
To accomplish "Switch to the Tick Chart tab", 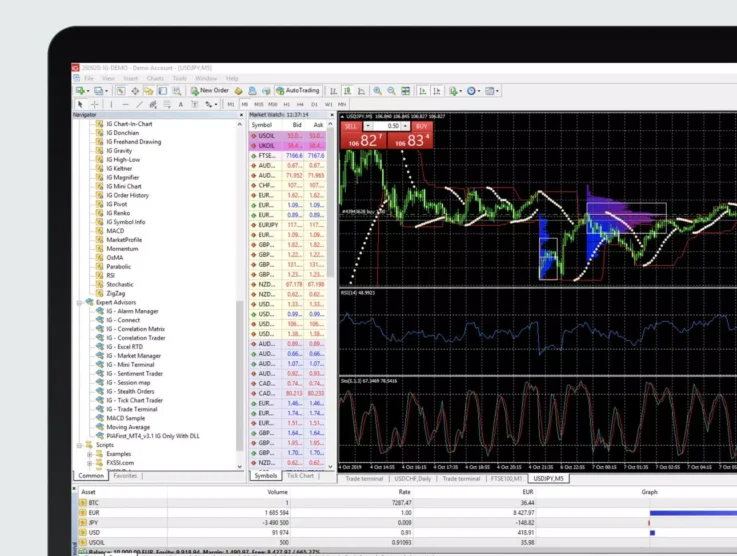I will point(300,476).
